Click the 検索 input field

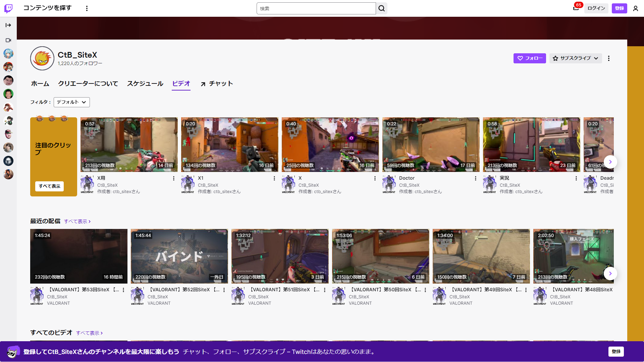tap(316, 8)
